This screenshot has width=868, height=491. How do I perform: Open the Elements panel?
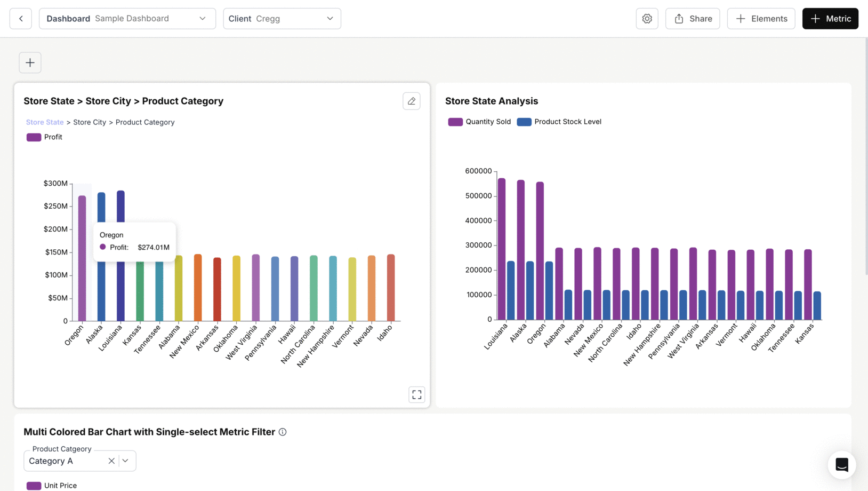click(761, 18)
